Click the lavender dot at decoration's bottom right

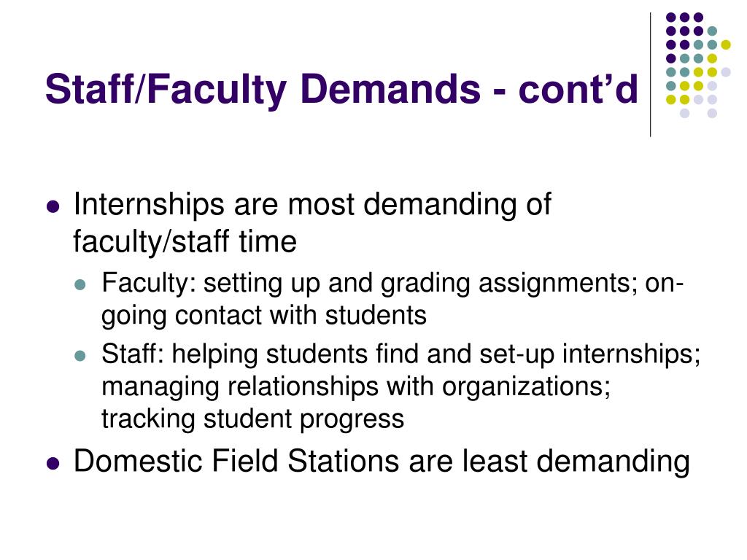point(712,113)
